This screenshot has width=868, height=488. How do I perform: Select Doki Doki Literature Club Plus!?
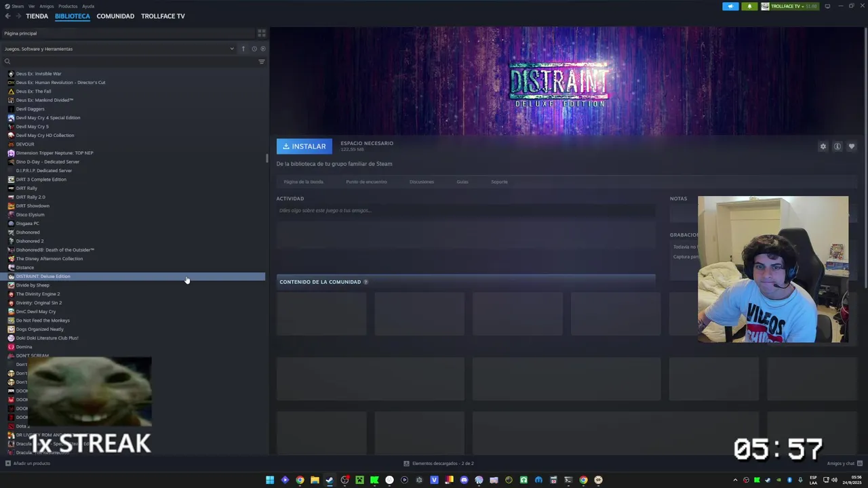tap(47, 338)
